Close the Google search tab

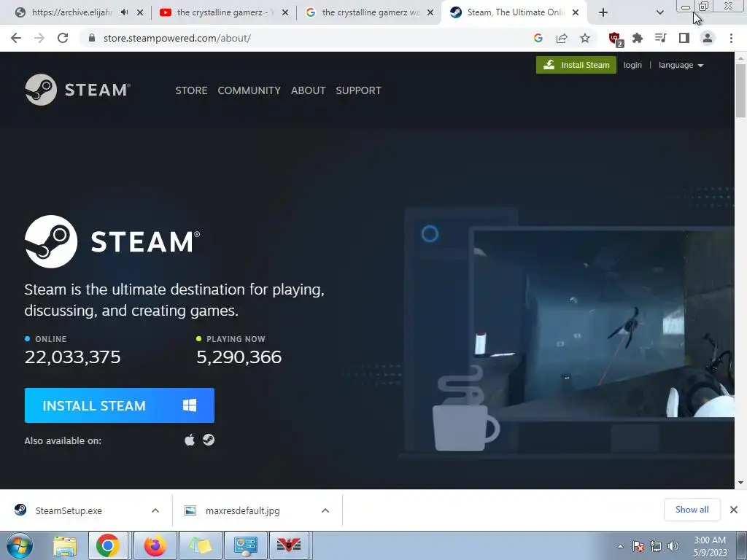coord(430,12)
